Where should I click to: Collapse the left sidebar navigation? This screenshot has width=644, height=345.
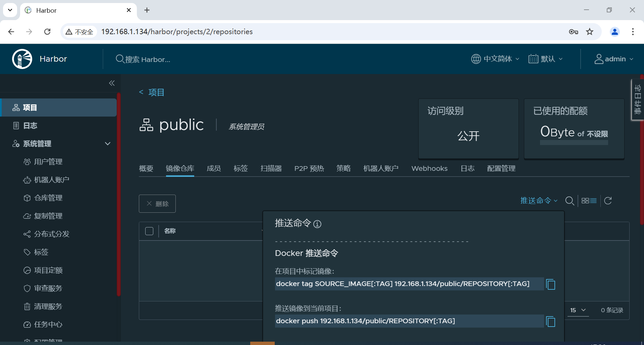[112, 83]
